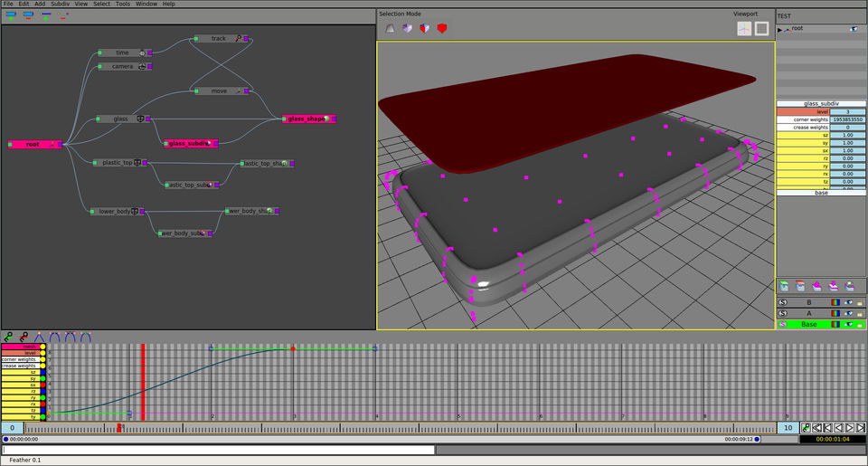Toggle solo S button on Base layer
868x466 pixels.
783,324
